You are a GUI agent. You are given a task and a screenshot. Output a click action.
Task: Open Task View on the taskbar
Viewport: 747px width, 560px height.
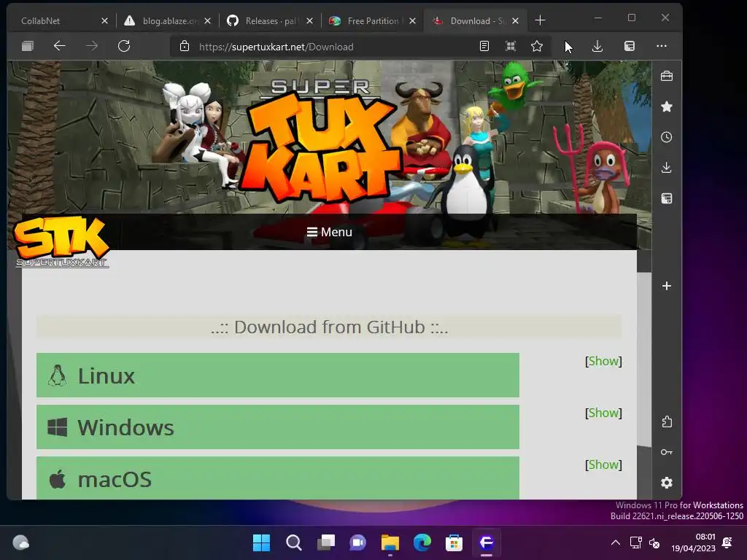coord(326,542)
